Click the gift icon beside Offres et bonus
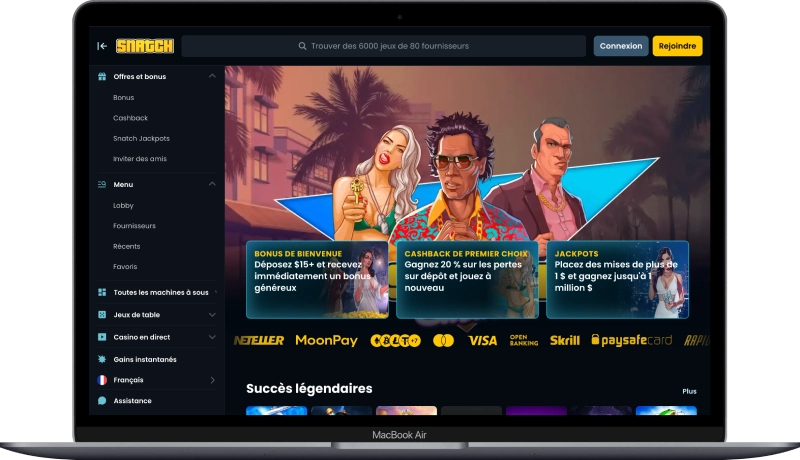Image resolution: width=800 pixels, height=460 pixels. coord(102,76)
